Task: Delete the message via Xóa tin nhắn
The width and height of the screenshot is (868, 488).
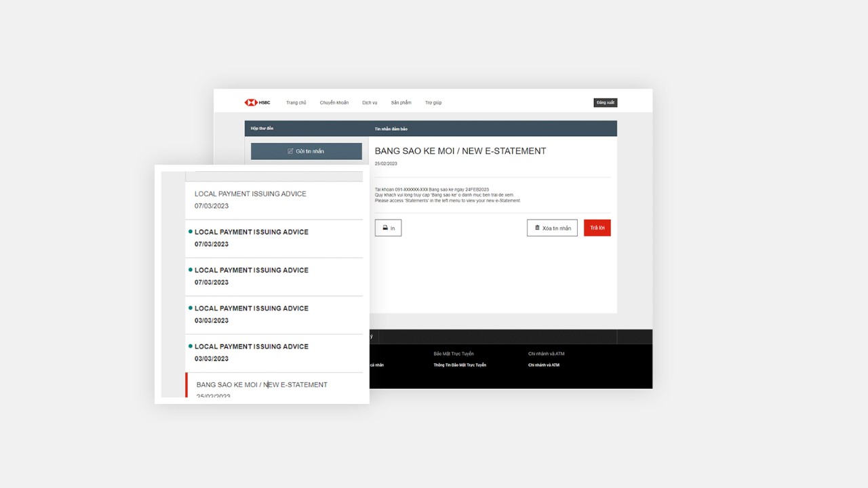Action: click(552, 228)
